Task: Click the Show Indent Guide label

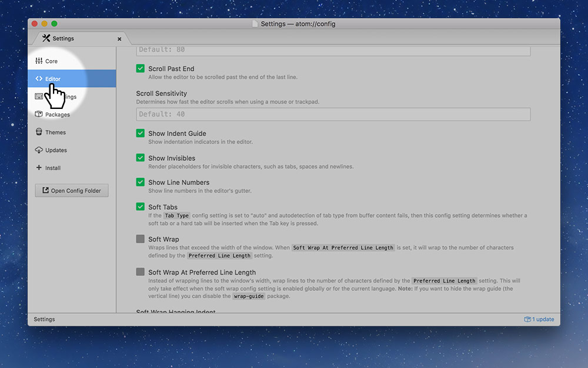Action: coord(177,133)
